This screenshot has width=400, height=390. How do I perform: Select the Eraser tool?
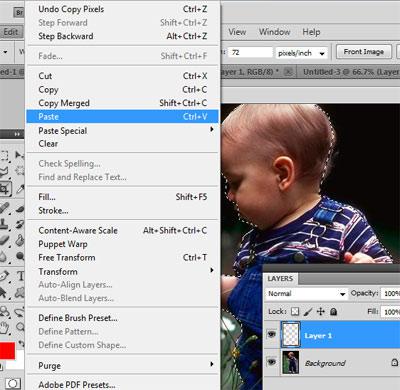[x=4, y=240]
